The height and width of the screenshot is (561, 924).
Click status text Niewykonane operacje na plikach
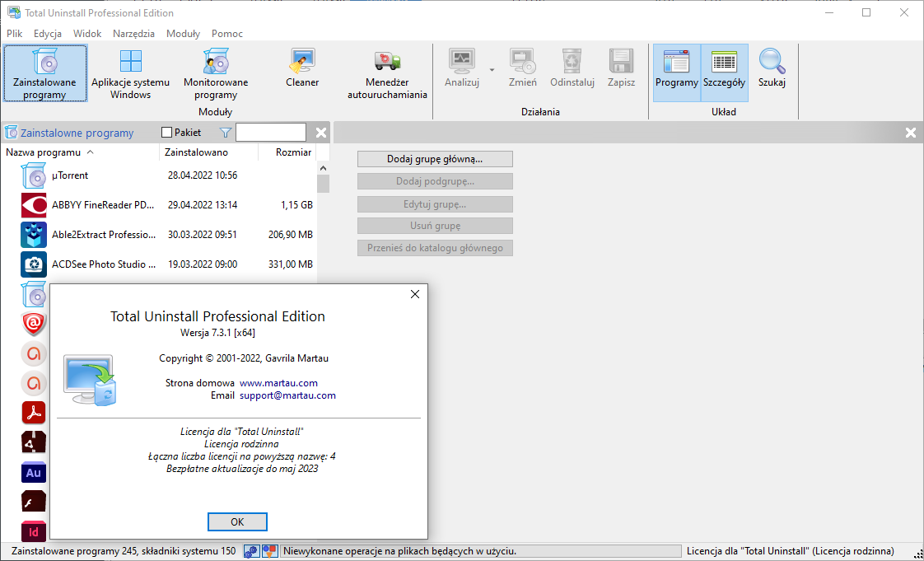[400, 552]
